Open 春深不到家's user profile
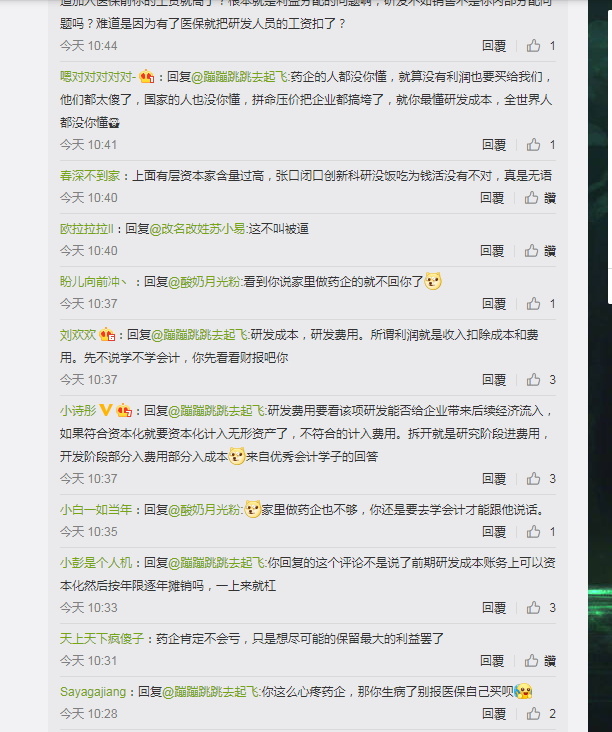The width and height of the screenshot is (612, 732). coord(90,176)
